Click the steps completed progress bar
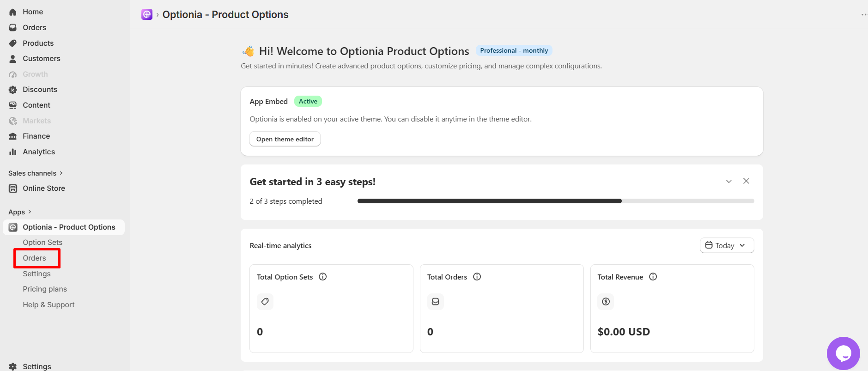The height and width of the screenshot is (371, 868). (556, 201)
